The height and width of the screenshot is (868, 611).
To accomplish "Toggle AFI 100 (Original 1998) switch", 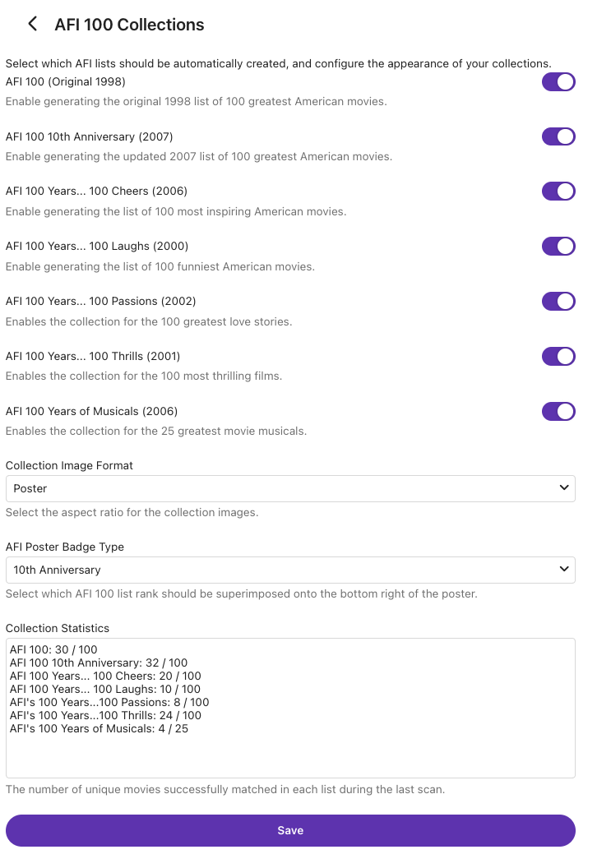I will tap(558, 82).
